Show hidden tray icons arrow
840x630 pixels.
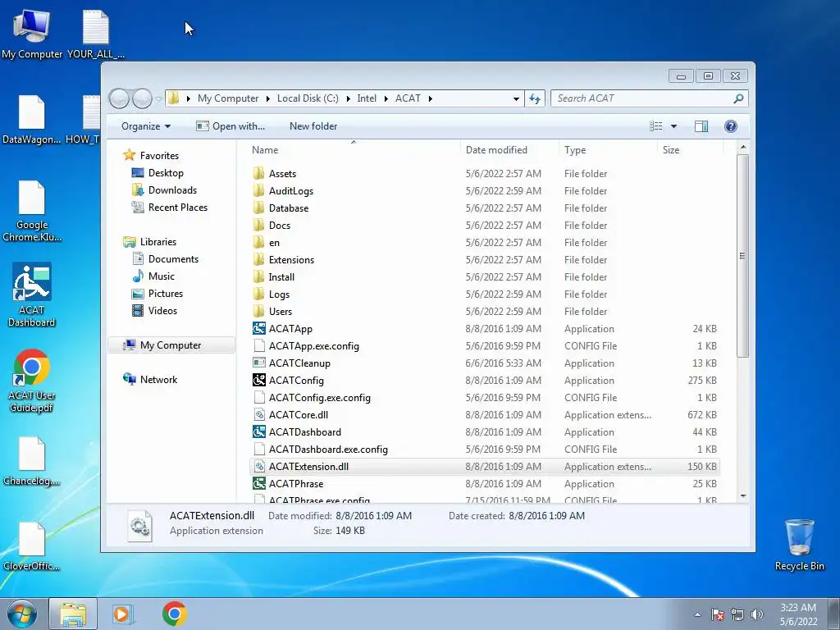coord(697,614)
